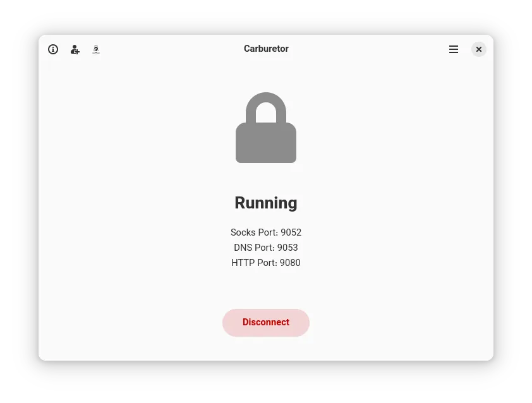This screenshot has width=532, height=403.
Task: Expand the three-line menu in header
Action: (453, 49)
